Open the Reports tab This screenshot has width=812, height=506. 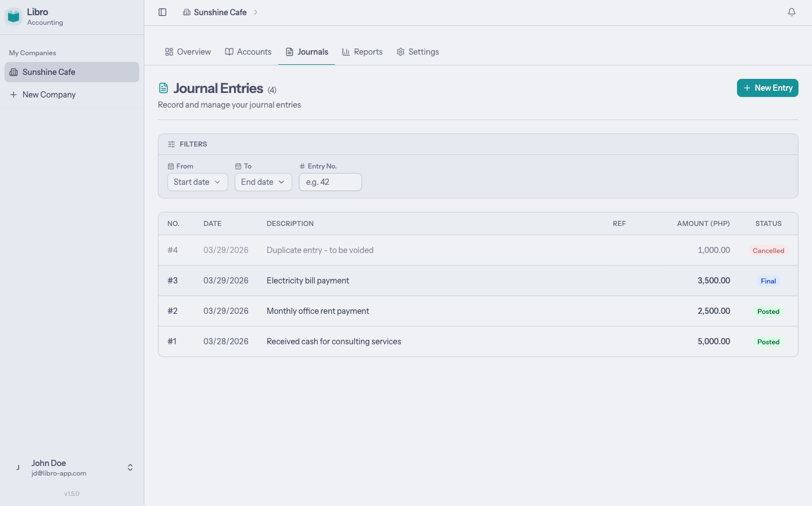[x=363, y=51]
